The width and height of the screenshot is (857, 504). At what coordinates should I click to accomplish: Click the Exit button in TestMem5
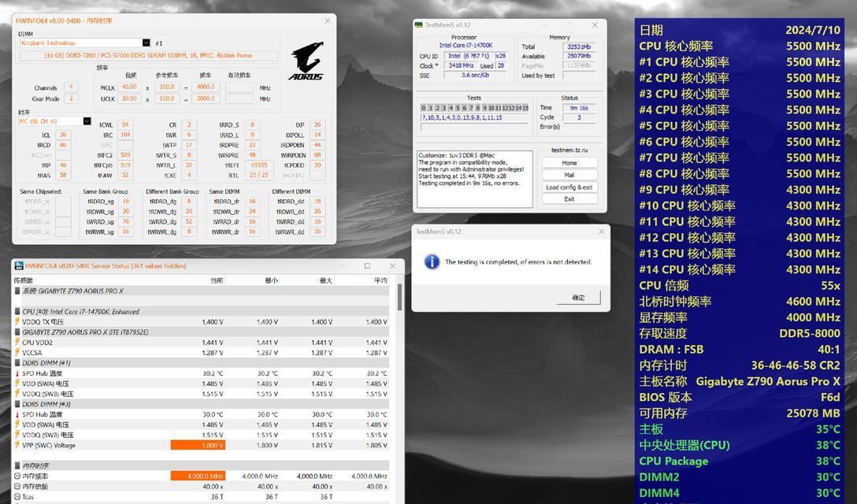click(x=569, y=199)
